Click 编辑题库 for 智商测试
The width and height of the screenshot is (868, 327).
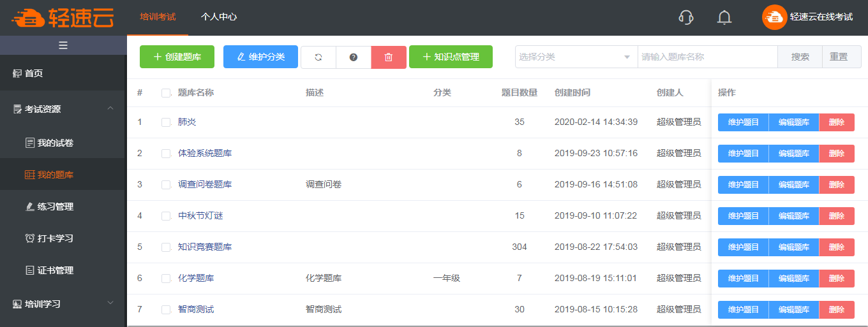coord(794,310)
